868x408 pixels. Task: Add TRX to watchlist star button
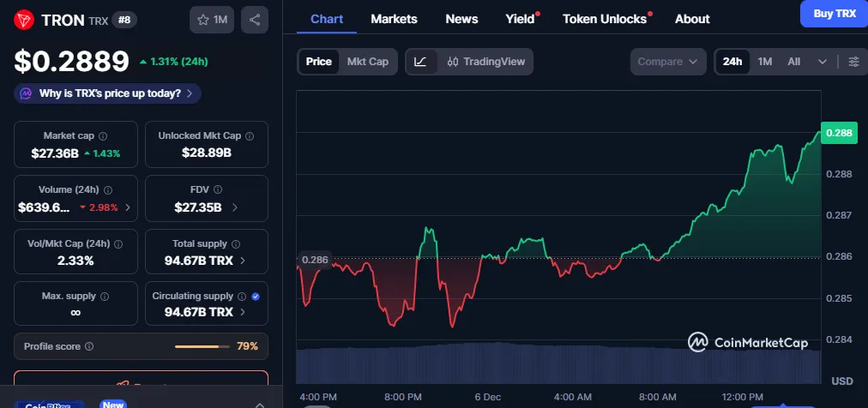[x=212, y=20]
